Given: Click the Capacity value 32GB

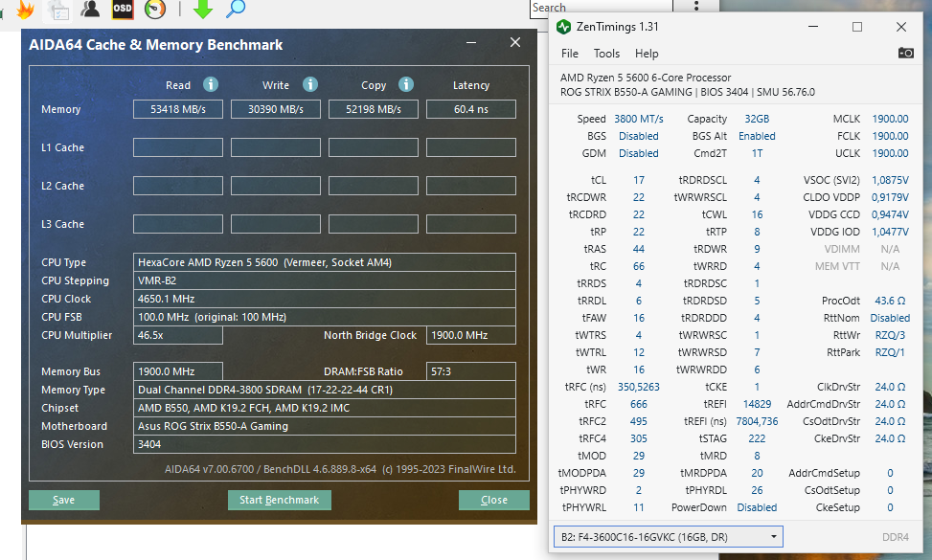Looking at the screenshot, I should (757, 119).
